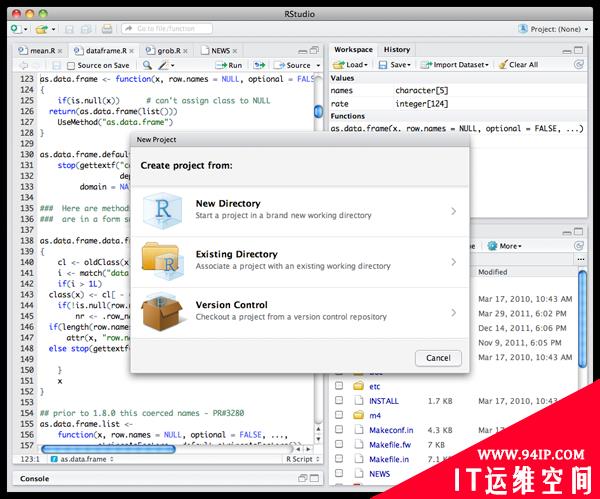This screenshot has height=499, width=600.
Task: Check the box next to Makefile.fw
Action: click(x=339, y=444)
